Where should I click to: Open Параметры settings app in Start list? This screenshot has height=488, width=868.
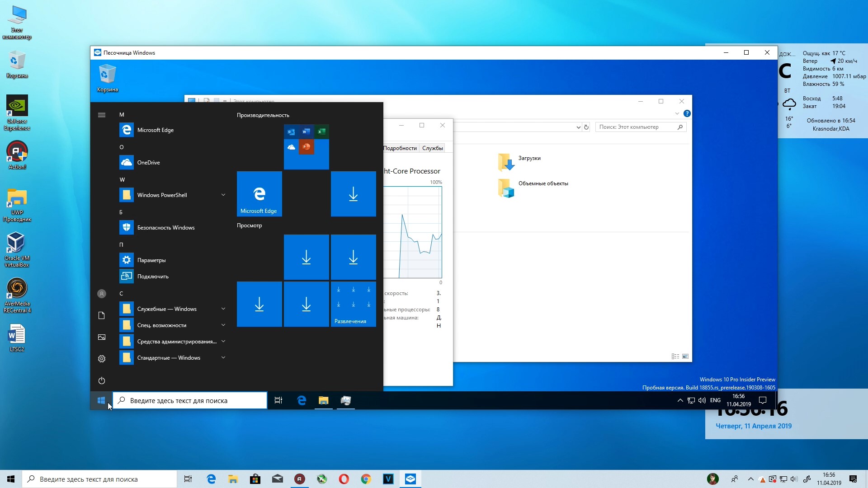point(172,260)
